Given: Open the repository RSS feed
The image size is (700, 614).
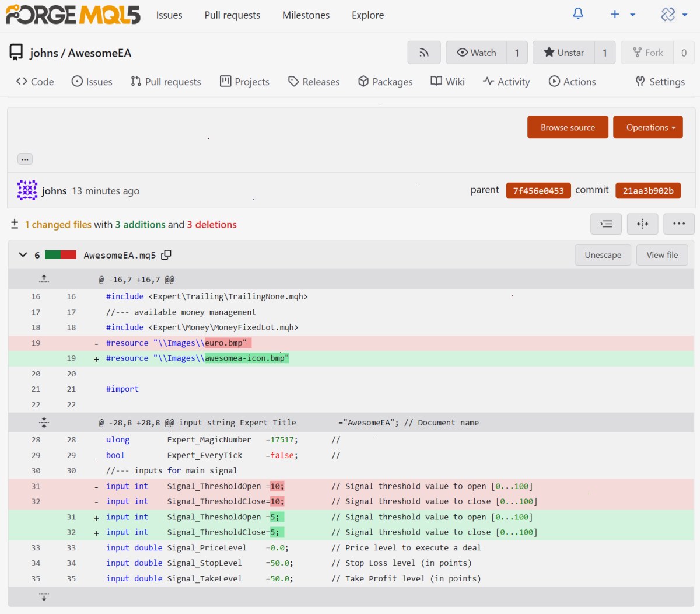Looking at the screenshot, I should pos(424,53).
